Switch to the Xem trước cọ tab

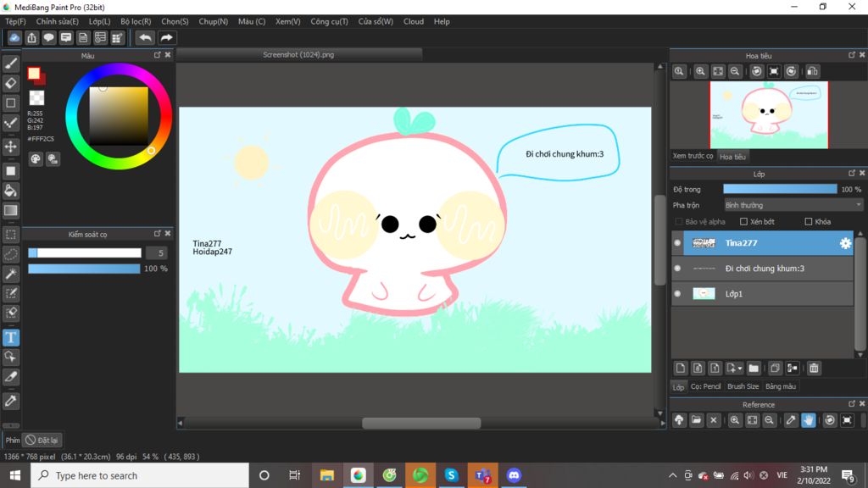pos(693,156)
